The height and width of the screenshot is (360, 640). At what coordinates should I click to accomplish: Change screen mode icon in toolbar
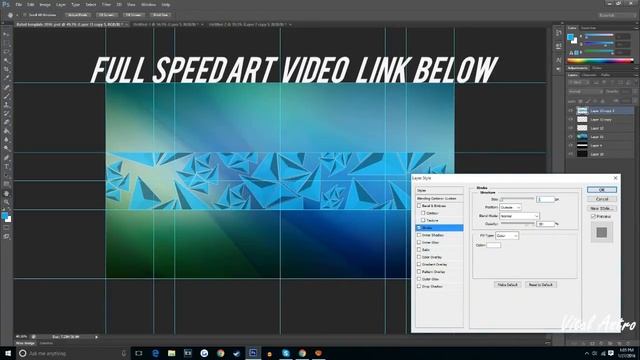pyautogui.click(x=6, y=237)
